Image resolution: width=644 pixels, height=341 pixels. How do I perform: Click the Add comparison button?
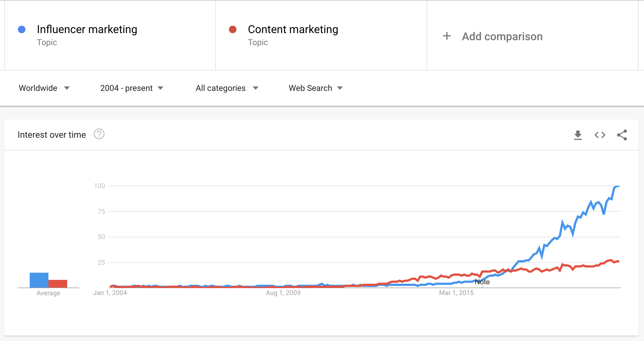click(501, 36)
